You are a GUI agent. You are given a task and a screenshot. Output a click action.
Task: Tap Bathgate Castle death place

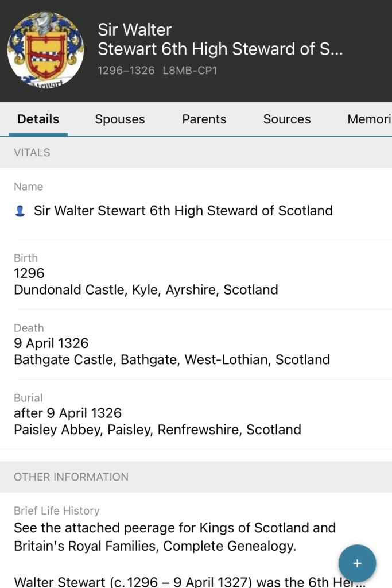tap(172, 359)
